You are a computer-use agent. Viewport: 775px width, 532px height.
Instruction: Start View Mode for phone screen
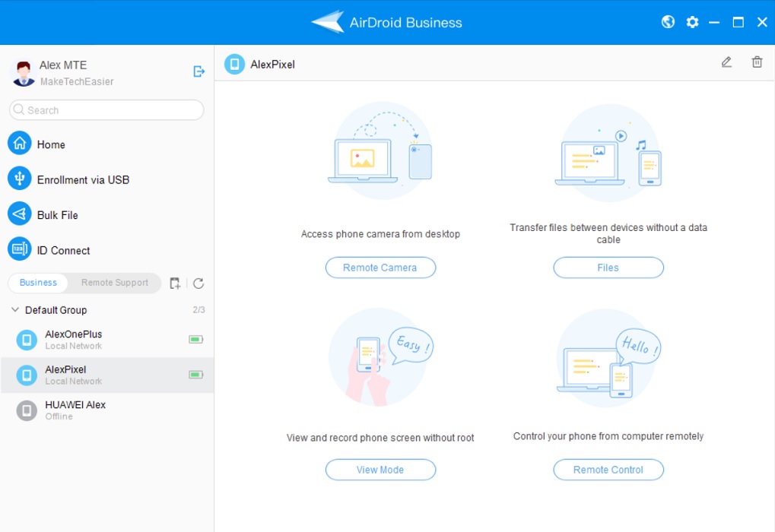pyautogui.click(x=380, y=470)
